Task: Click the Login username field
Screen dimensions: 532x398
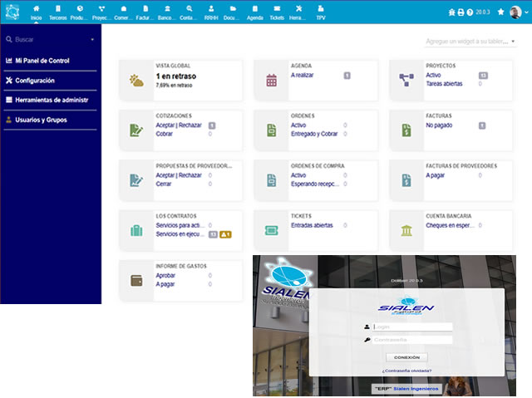Action: [x=412, y=327]
